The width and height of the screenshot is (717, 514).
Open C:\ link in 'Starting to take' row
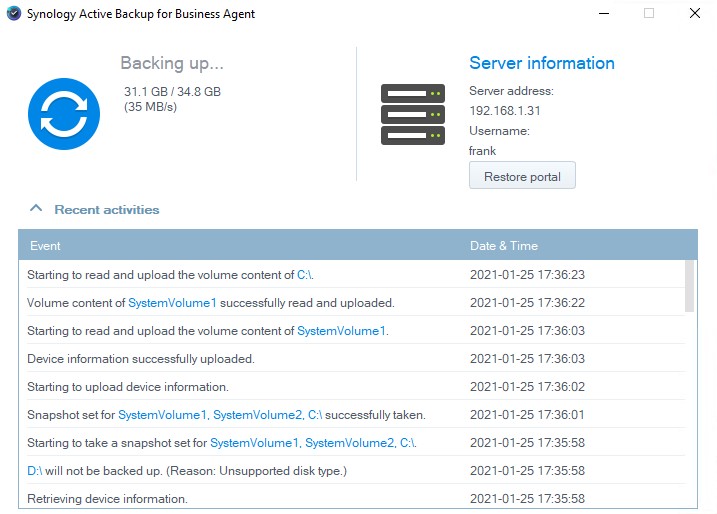pos(408,443)
